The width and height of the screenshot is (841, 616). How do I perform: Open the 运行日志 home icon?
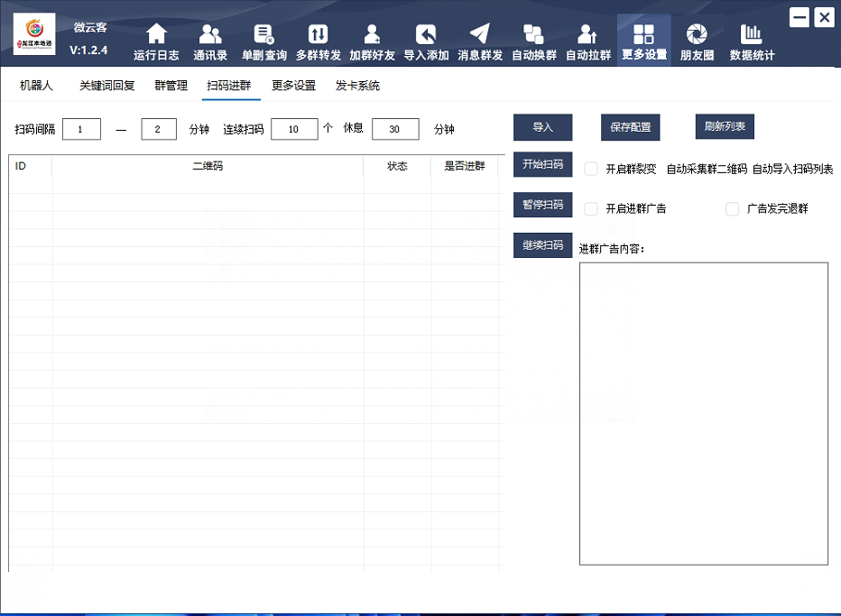tap(157, 35)
